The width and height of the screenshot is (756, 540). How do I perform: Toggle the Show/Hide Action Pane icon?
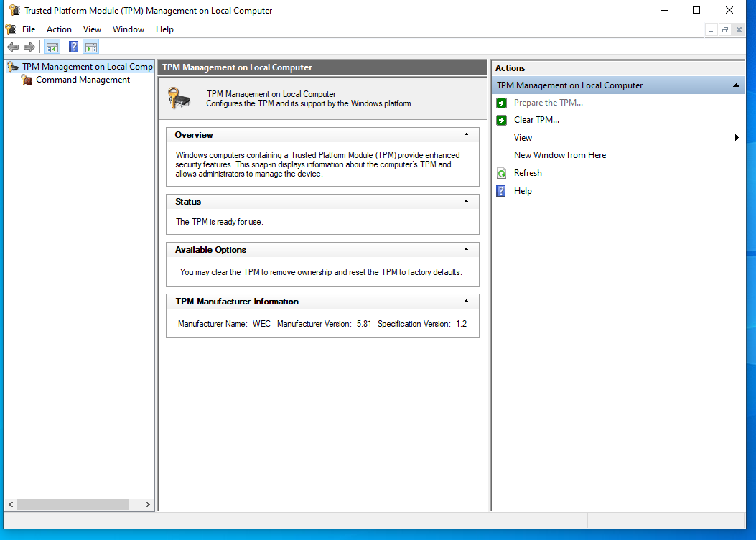pyautogui.click(x=91, y=47)
